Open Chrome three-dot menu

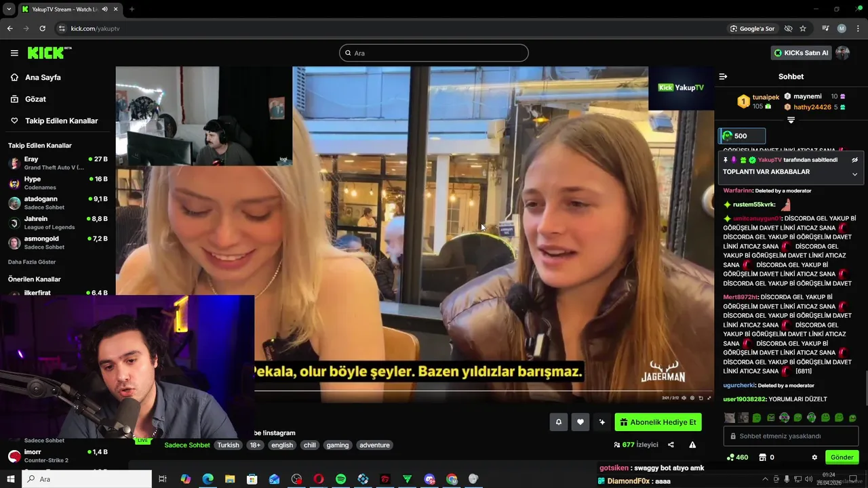pyautogui.click(x=857, y=28)
